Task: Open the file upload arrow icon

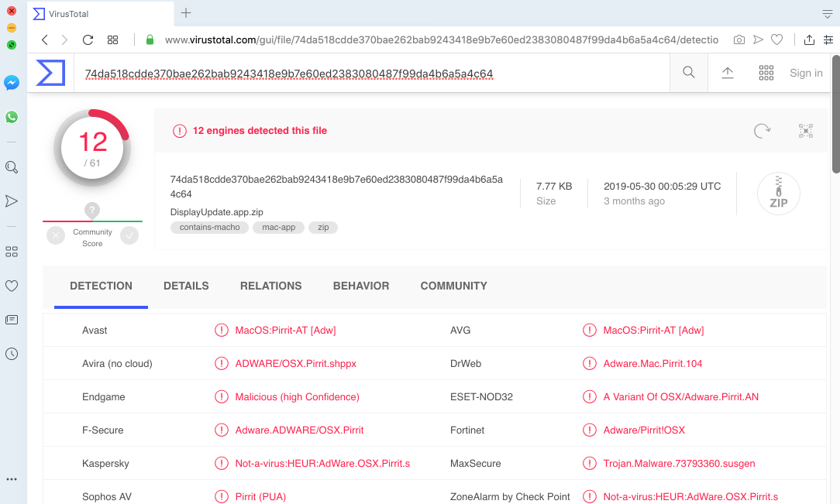Action: [727, 72]
